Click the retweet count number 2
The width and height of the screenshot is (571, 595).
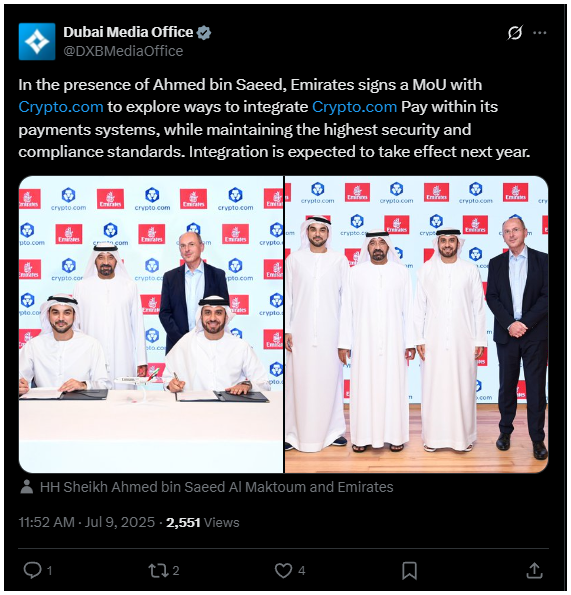coord(176,570)
